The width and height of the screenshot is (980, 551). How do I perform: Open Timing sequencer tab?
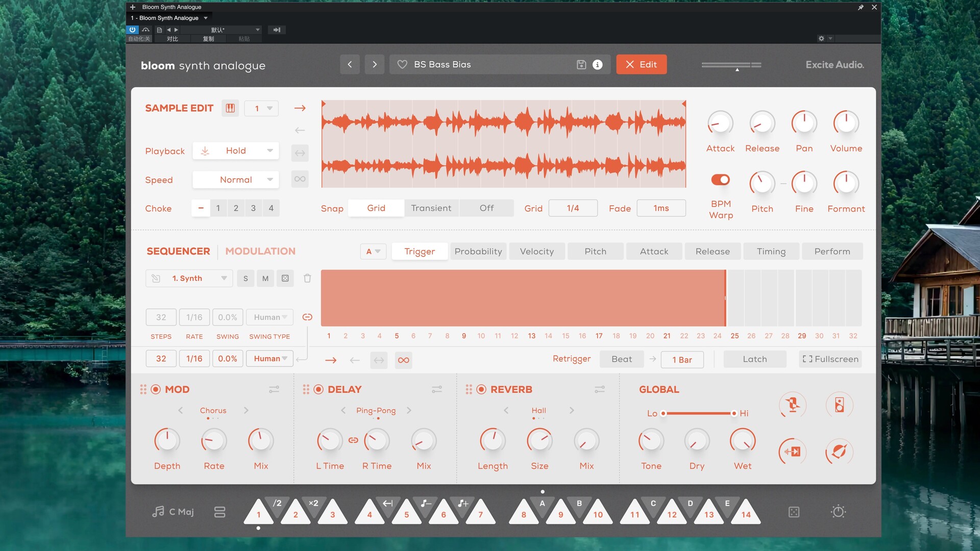[771, 251]
